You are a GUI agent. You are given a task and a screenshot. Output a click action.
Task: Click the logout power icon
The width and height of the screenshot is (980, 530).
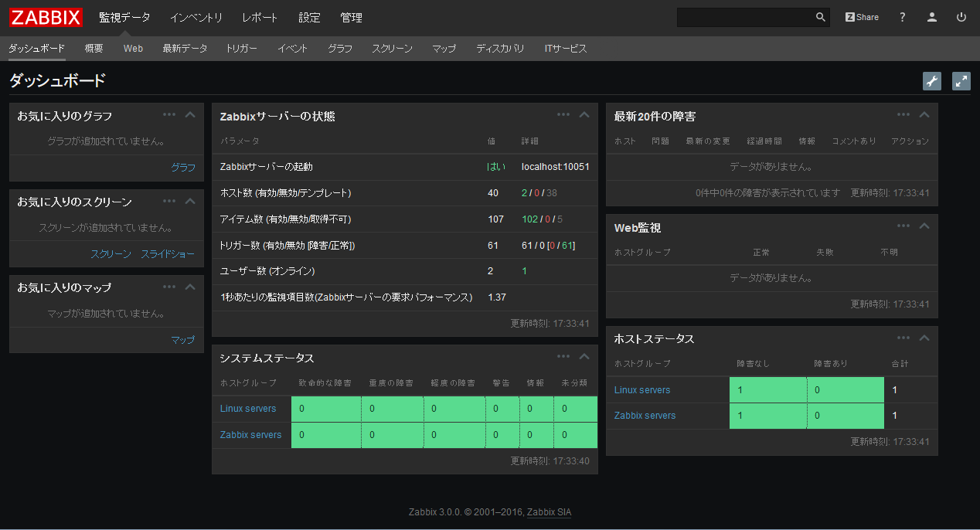[961, 16]
